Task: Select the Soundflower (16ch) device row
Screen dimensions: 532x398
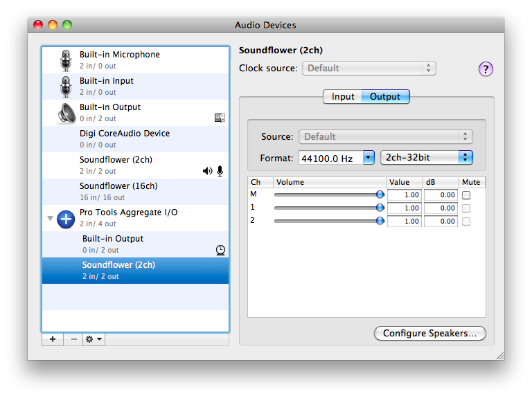Action: point(135,192)
